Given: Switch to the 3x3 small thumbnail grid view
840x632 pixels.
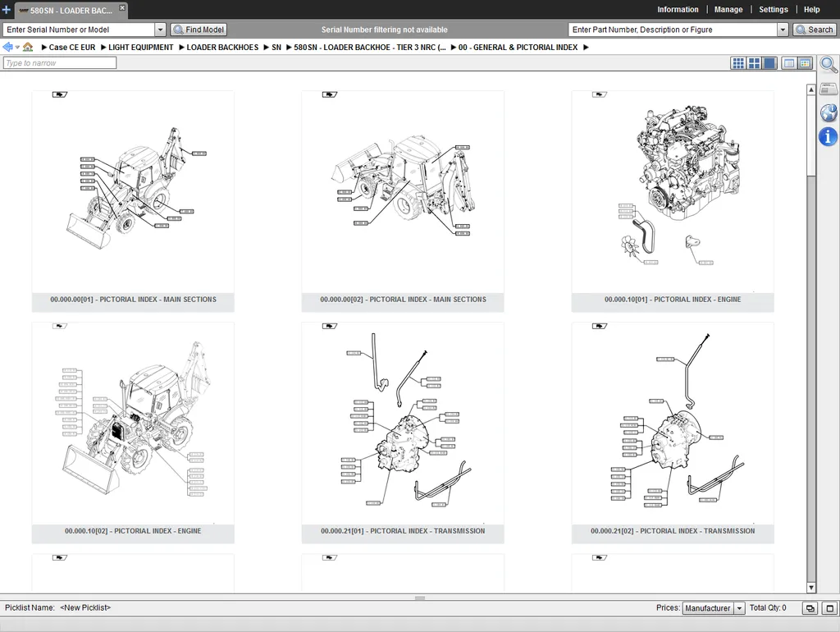Looking at the screenshot, I should [x=737, y=63].
